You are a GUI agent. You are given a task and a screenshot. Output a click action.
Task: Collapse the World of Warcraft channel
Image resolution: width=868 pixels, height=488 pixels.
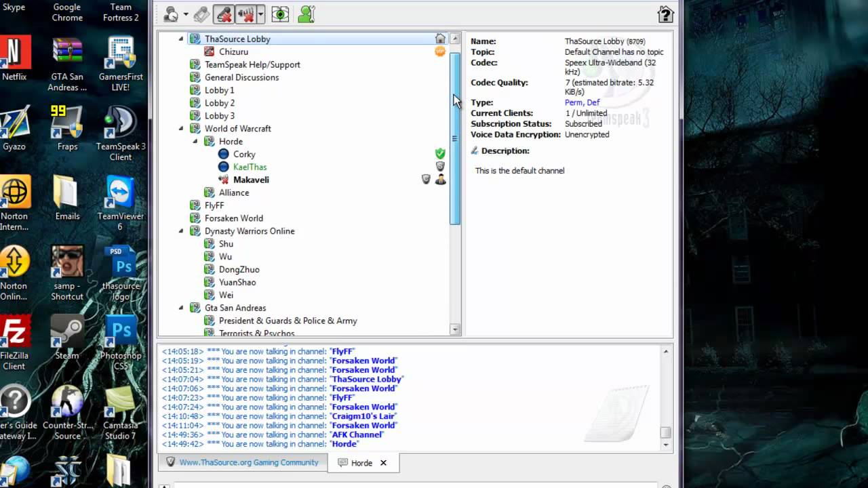click(181, 129)
